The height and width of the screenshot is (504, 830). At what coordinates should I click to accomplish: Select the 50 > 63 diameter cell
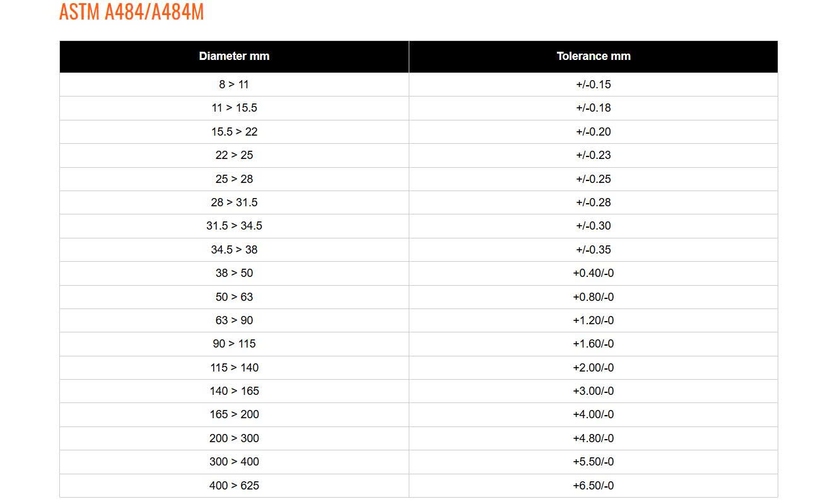click(x=234, y=297)
